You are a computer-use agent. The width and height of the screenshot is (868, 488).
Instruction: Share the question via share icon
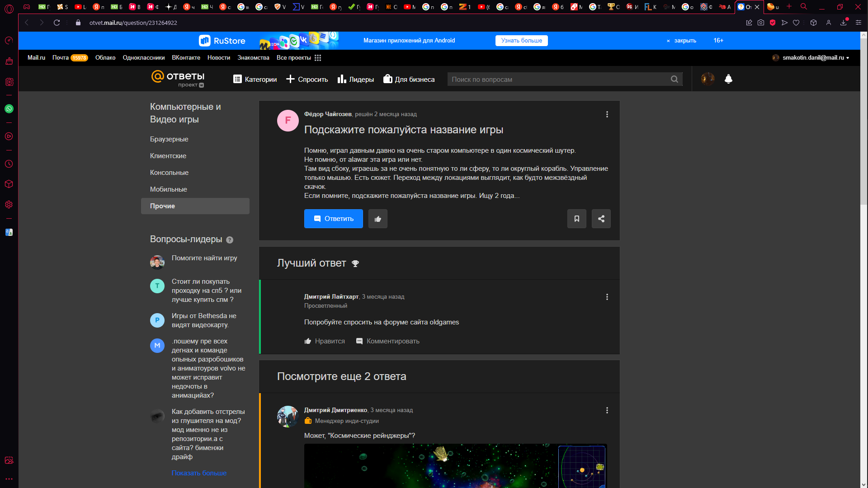tap(601, 219)
